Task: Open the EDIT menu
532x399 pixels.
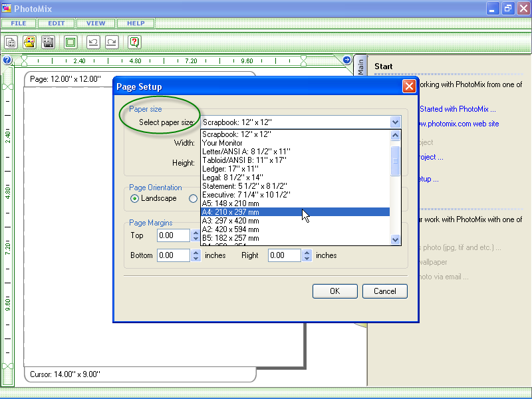Action: (x=57, y=23)
